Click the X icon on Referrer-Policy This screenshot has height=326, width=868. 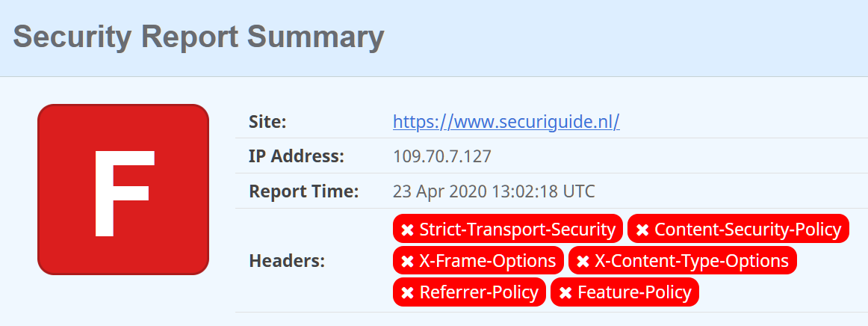[x=407, y=293]
